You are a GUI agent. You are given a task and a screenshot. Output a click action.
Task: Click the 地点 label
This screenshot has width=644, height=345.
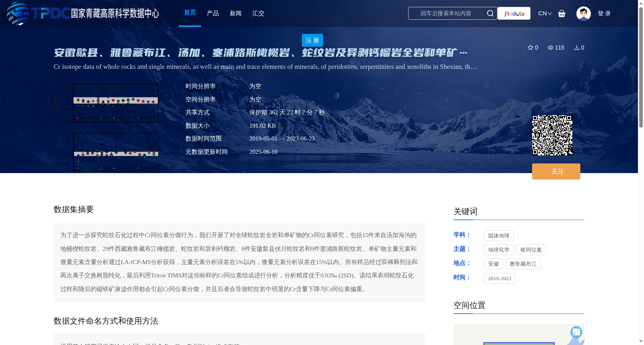[x=462, y=263]
